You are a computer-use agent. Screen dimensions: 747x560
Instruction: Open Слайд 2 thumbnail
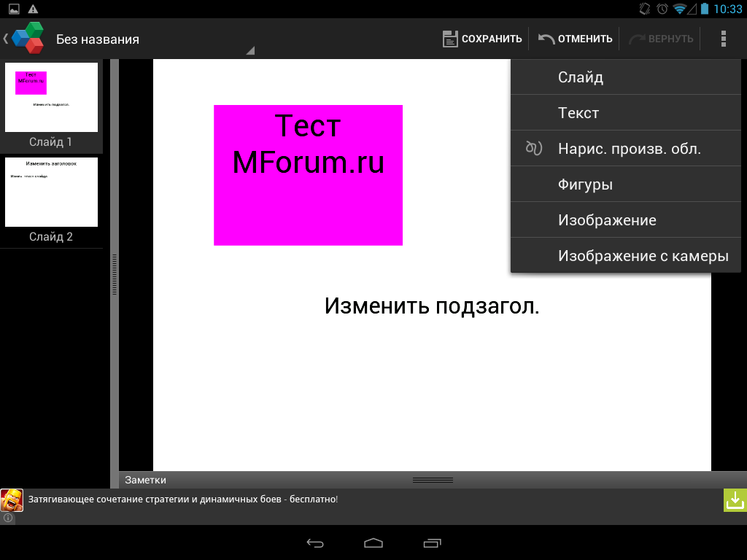51,192
